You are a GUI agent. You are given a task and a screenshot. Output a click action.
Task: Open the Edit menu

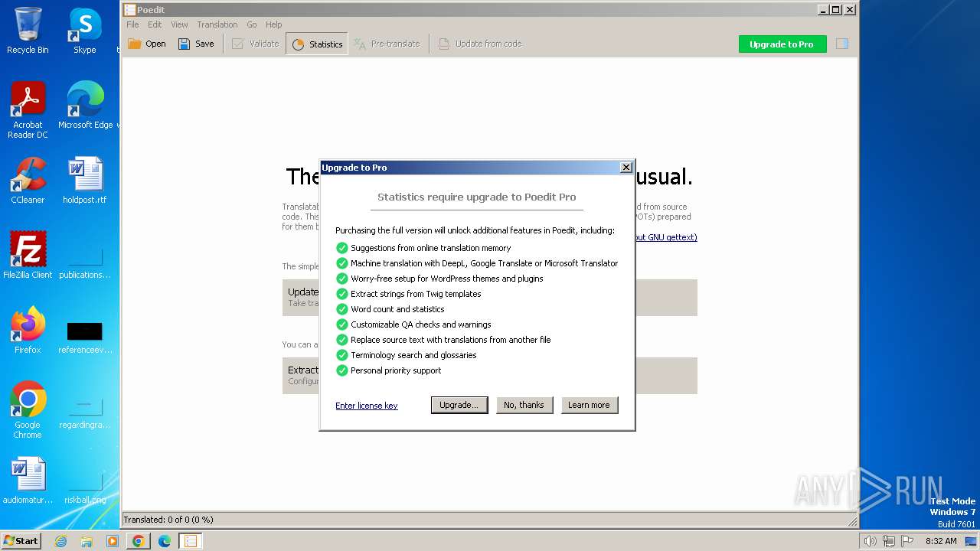pos(155,24)
